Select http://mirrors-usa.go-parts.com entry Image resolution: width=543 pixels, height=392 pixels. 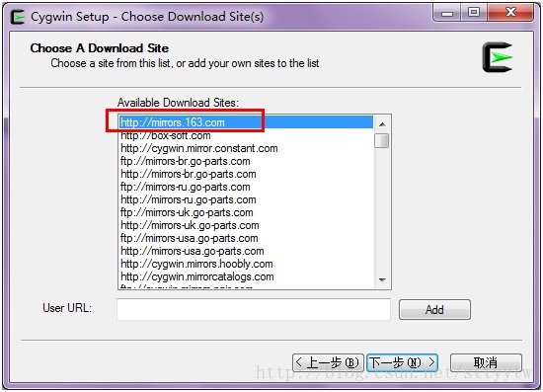pyautogui.click(x=246, y=251)
